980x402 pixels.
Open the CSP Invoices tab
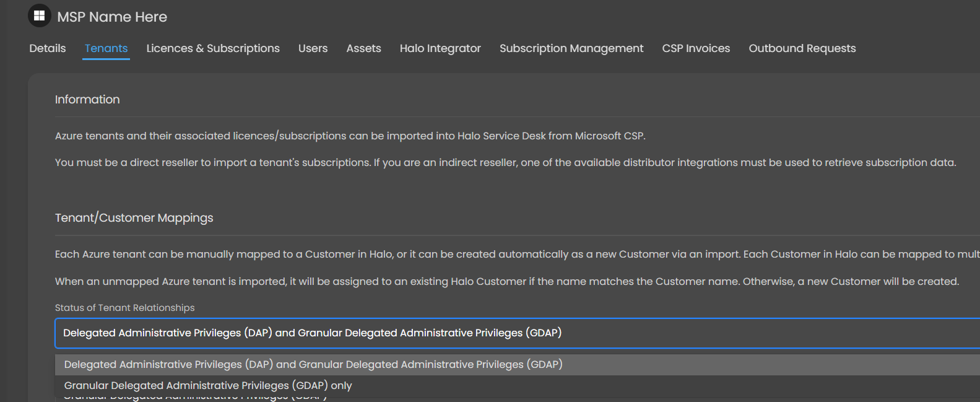696,48
